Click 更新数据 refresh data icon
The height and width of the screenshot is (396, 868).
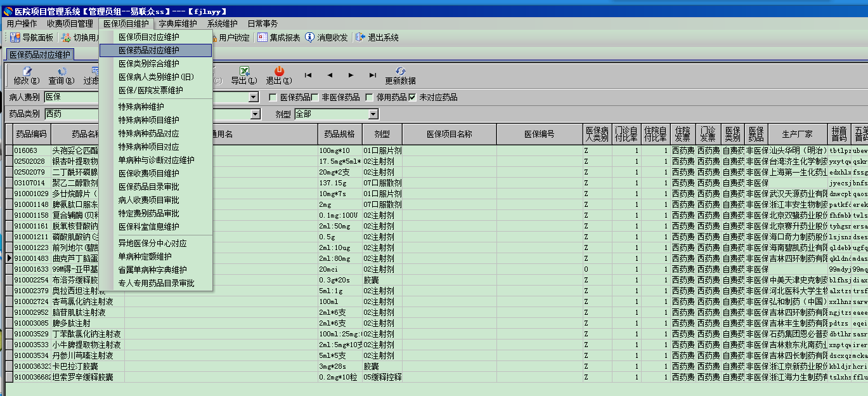tap(401, 71)
